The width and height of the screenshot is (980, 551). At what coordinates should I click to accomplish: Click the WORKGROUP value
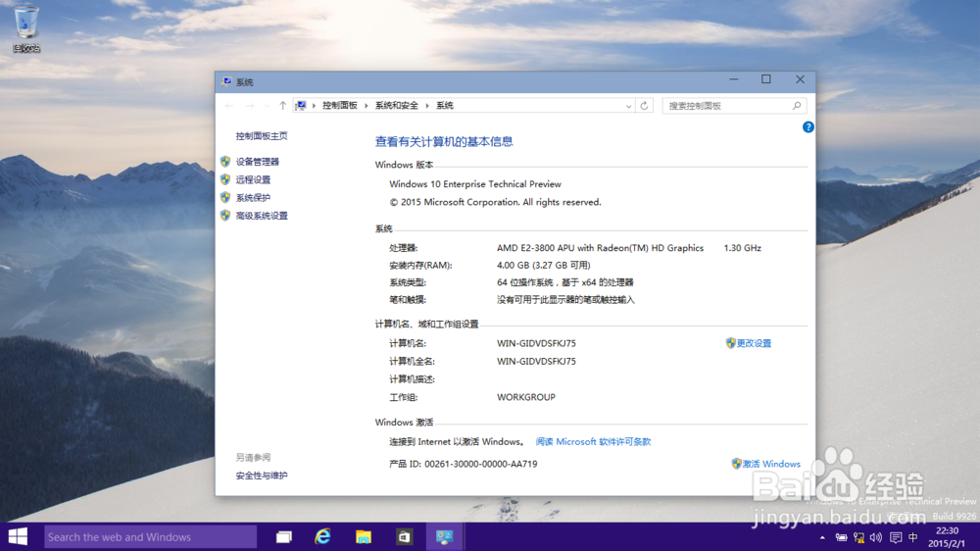[525, 397]
